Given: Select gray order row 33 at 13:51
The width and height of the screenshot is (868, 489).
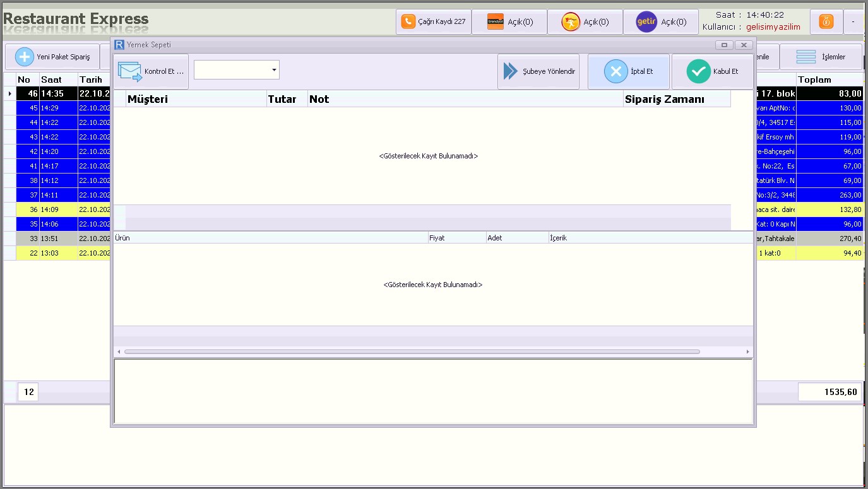Looking at the screenshot, I should tap(63, 239).
